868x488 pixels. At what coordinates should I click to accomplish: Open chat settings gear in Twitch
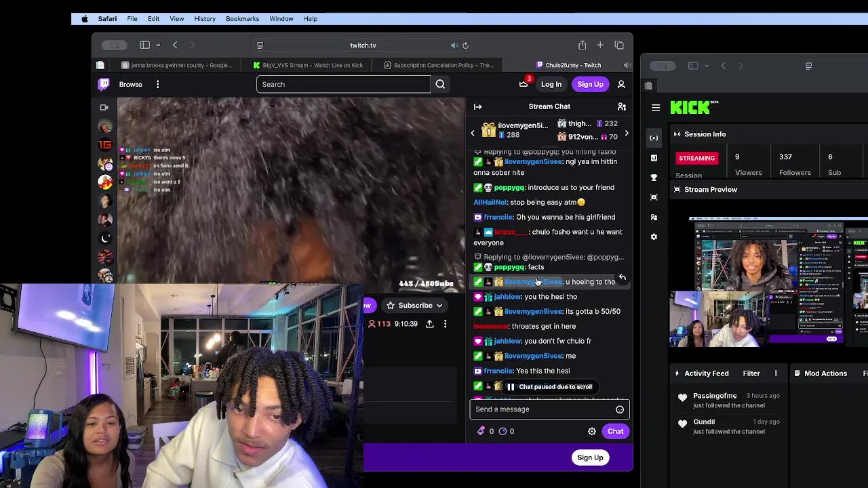[x=592, y=431]
